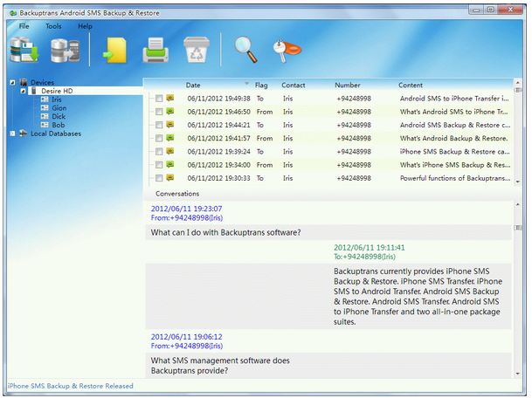Open the Tools menu
Image resolution: width=532 pixels, height=398 pixels.
point(53,26)
